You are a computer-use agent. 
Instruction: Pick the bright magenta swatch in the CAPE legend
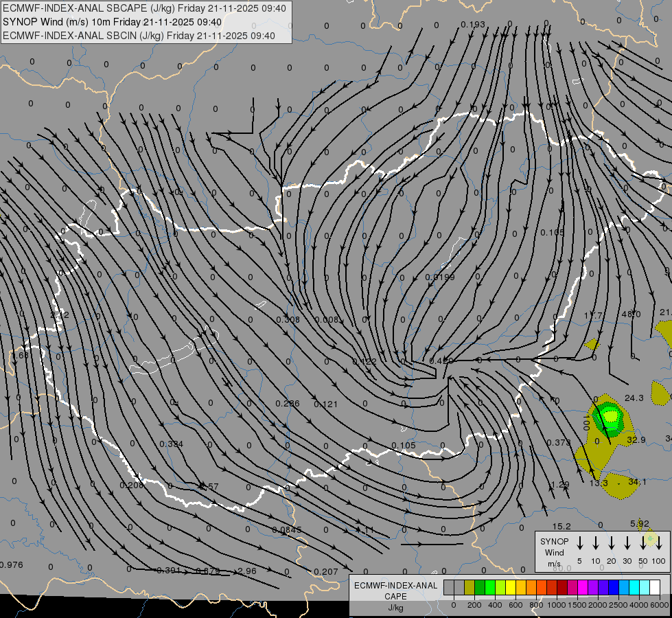(x=583, y=587)
